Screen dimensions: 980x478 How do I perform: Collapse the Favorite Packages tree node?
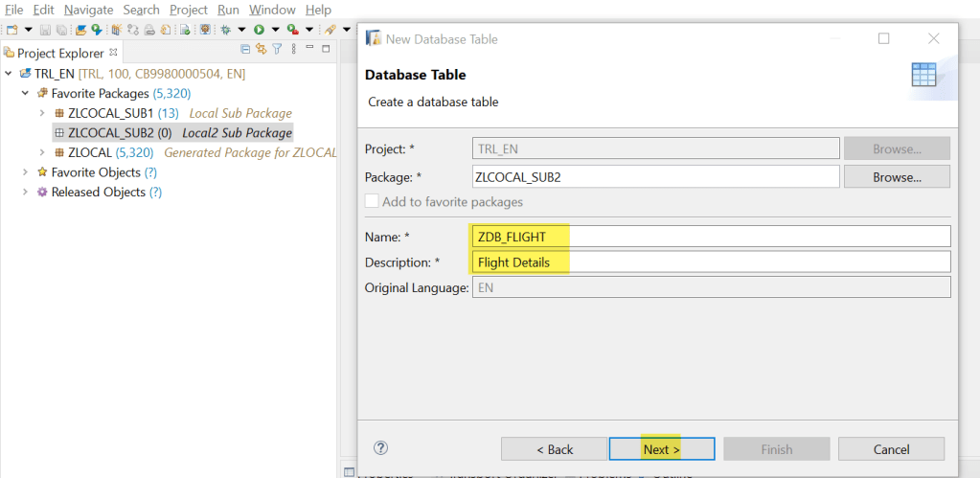point(25,94)
